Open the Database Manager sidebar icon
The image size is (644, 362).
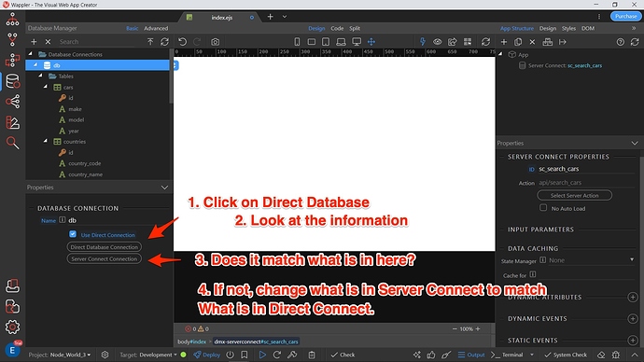[12, 81]
